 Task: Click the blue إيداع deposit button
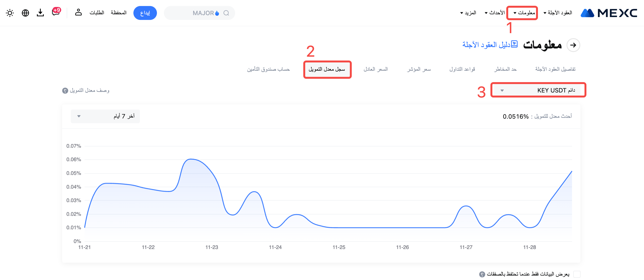click(145, 13)
